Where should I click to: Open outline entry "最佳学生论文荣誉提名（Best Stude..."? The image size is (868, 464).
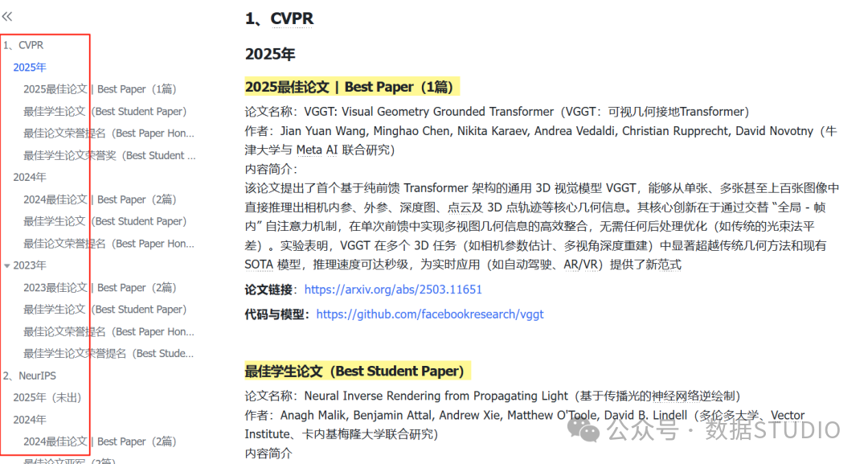[x=108, y=354]
